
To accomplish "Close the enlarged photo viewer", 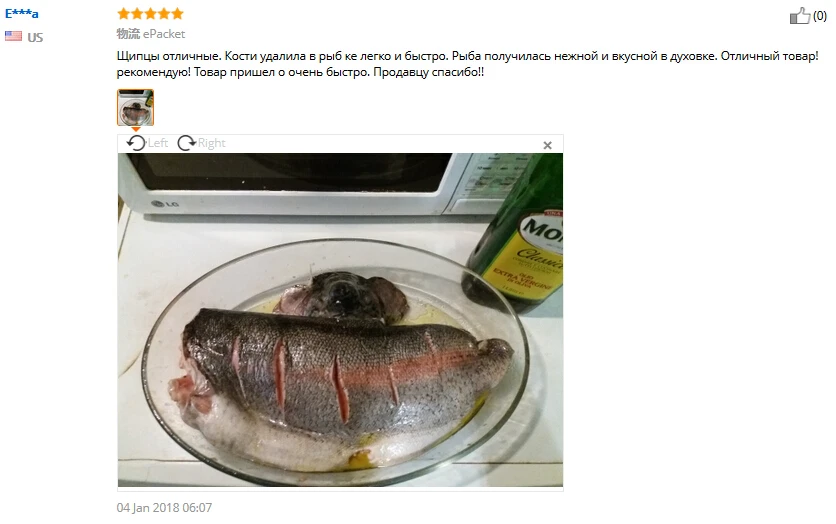I will [x=547, y=145].
